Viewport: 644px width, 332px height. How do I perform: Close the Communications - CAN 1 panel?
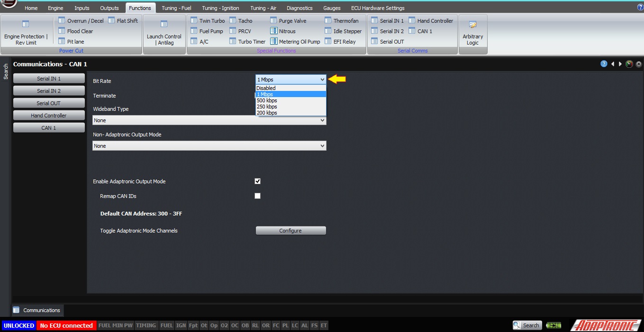coord(639,64)
